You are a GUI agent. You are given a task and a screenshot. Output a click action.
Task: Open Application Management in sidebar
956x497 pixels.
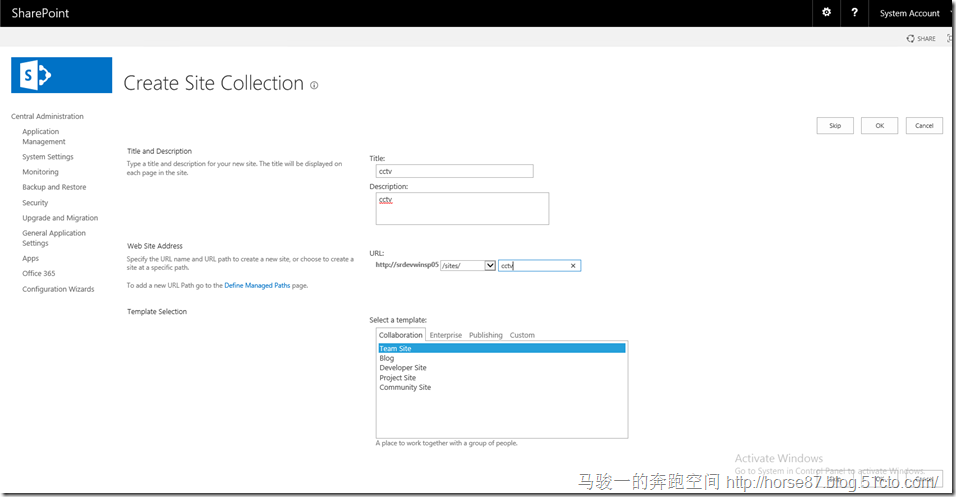44,136
